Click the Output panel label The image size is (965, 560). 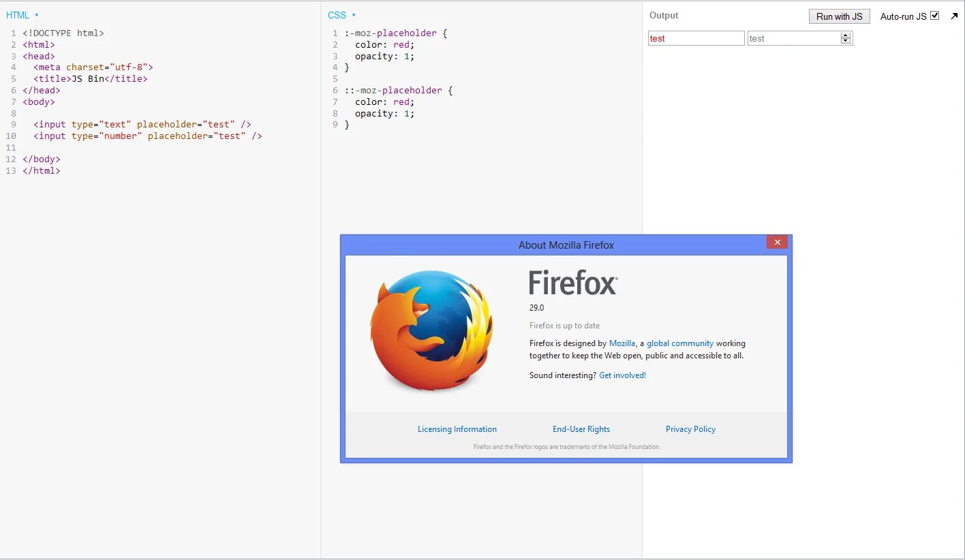(664, 15)
